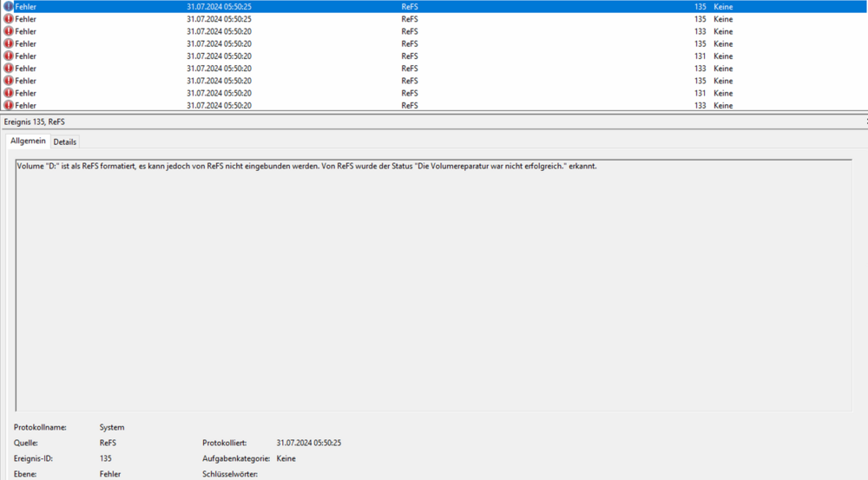Image resolution: width=868 pixels, height=480 pixels.
Task: Switch to the Details tab
Action: (65, 141)
